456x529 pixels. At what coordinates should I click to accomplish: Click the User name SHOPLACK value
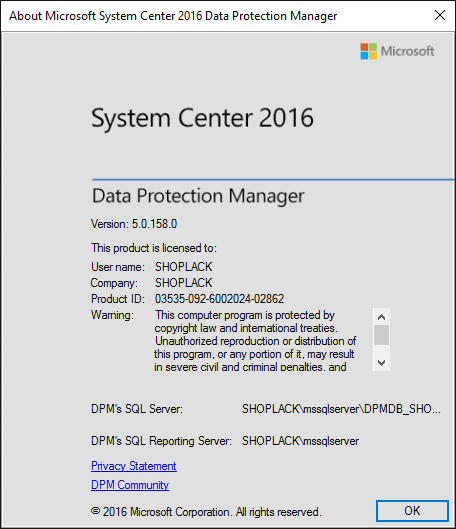[183, 267]
